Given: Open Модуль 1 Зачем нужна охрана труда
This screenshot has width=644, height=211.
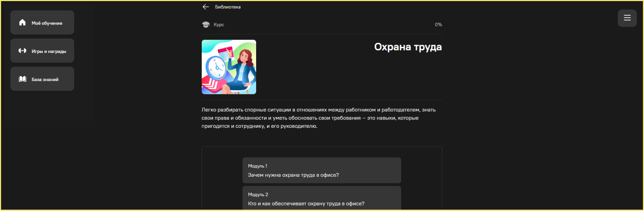Looking at the screenshot, I should (x=322, y=170).
